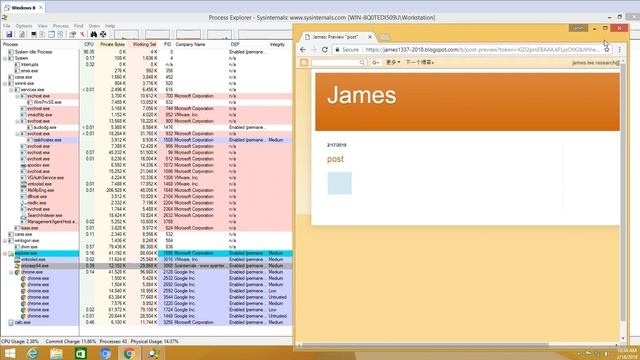
Task: Click the red Kill Process toolbar icon
Action: [82, 35]
